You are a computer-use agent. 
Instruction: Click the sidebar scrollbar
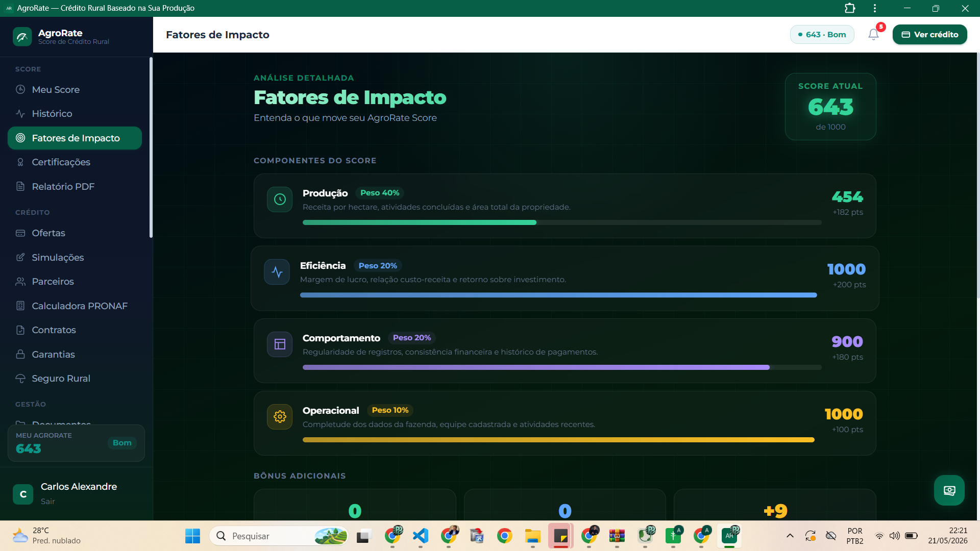[x=151, y=148]
